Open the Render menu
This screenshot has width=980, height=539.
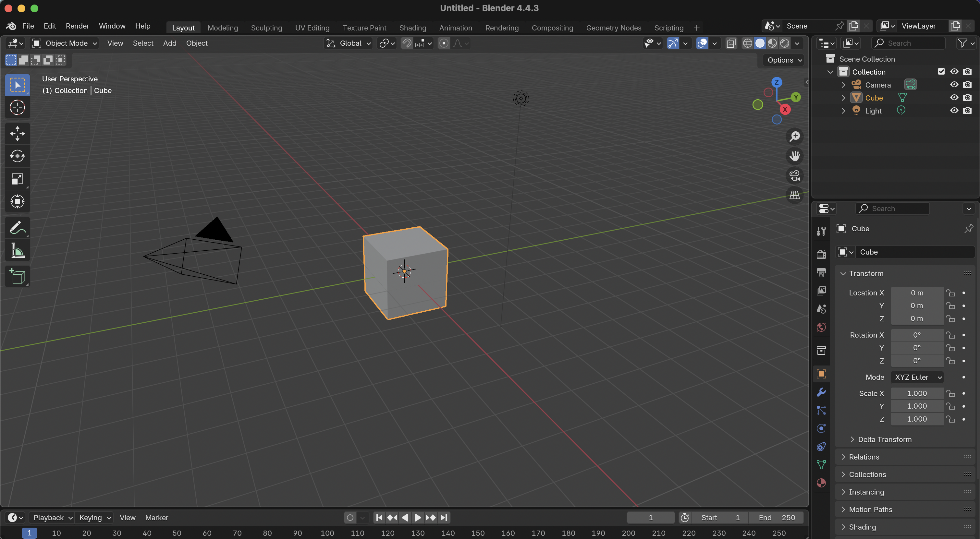click(77, 26)
